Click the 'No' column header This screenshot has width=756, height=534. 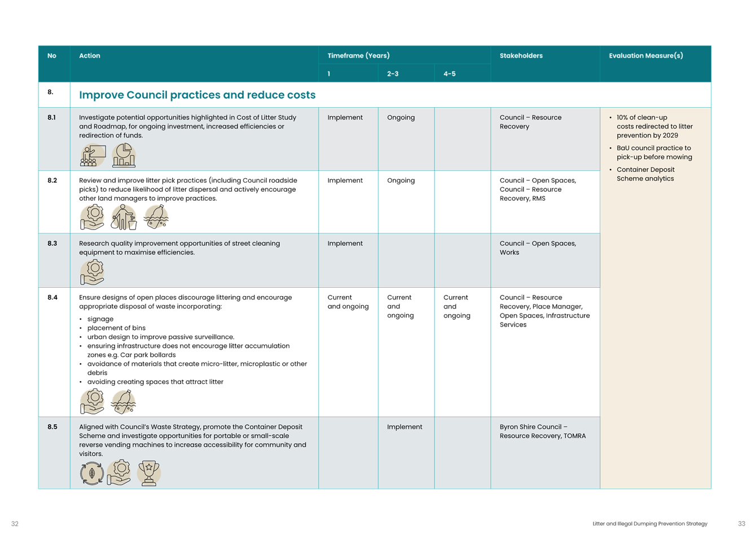tap(52, 56)
